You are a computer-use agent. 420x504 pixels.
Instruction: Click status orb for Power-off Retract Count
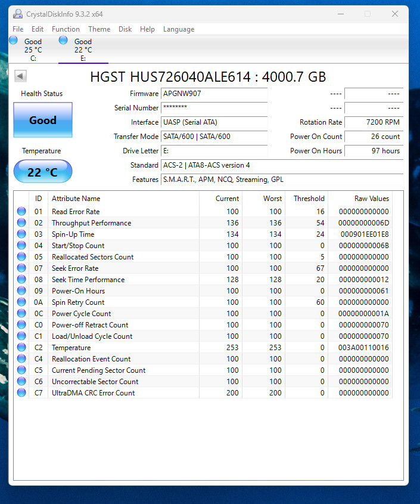(x=21, y=324)
